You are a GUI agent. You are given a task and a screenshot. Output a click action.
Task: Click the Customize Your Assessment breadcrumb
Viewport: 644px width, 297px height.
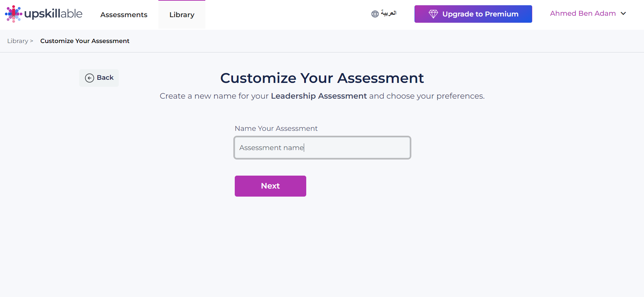point(85,41)
